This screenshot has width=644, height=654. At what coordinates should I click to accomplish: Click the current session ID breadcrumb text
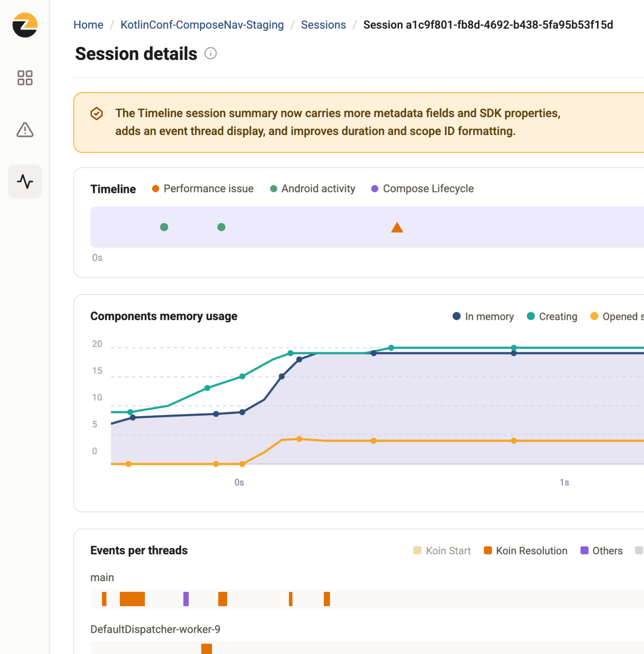coord(488,25)
